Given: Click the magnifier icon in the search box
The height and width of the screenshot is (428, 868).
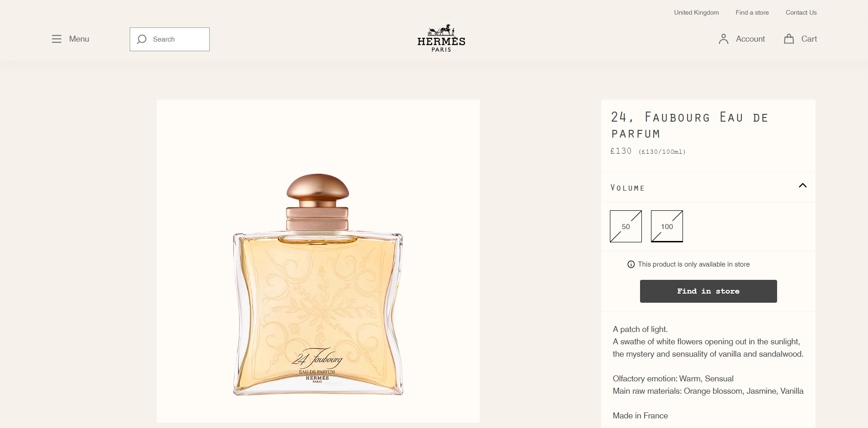Looking at the screenshot, I should click(x=142, y=39).
